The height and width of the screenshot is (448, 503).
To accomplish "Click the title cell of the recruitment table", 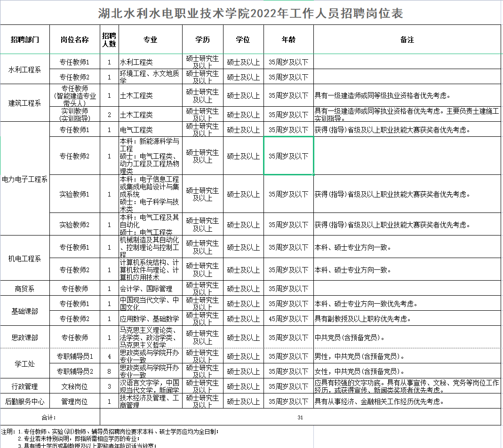I will coord(251,13).
